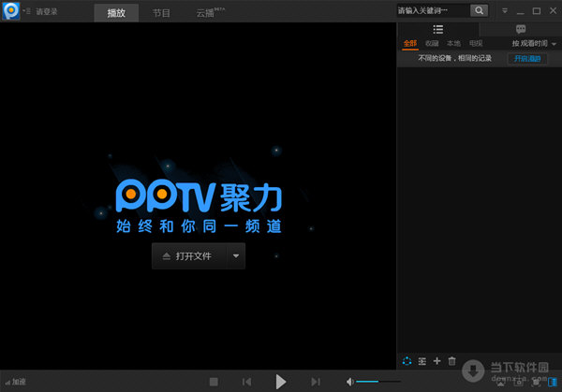Toggle the blue playlist sidebar icon
Screen dimensions: 562x392
coord(553,382)
